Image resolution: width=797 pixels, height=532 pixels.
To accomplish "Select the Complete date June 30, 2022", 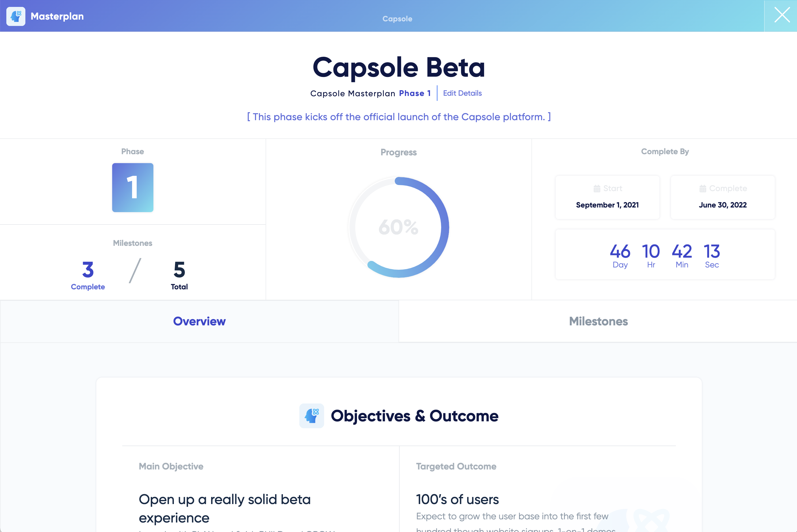I will tap(723, 205).
